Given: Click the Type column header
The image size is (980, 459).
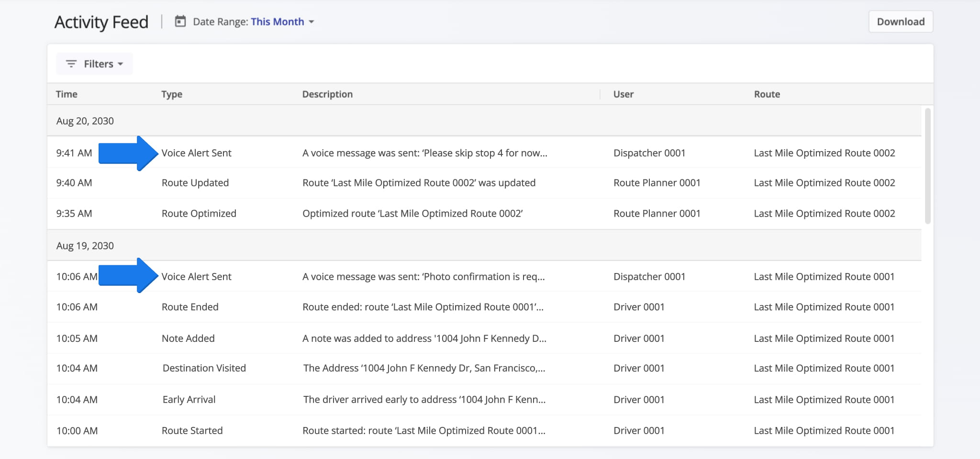Looking at the screenshot, I should [172, 94].
